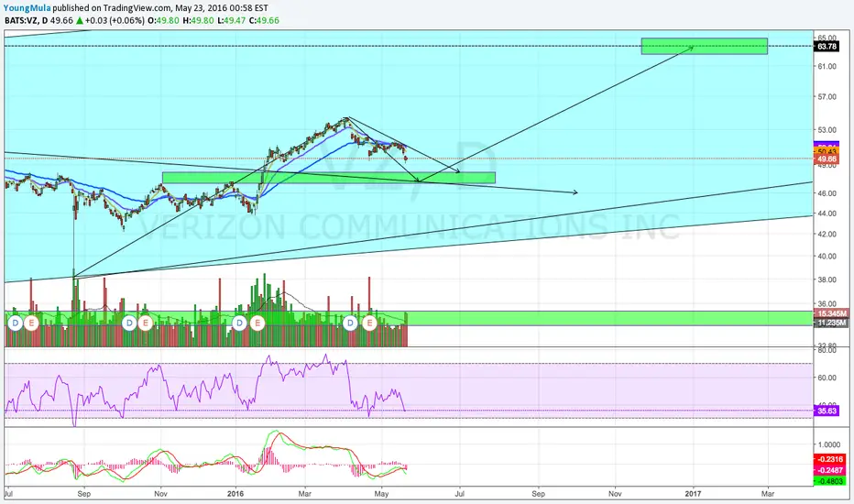Select the dividend D marker at 2016 start

coord(239,323)
